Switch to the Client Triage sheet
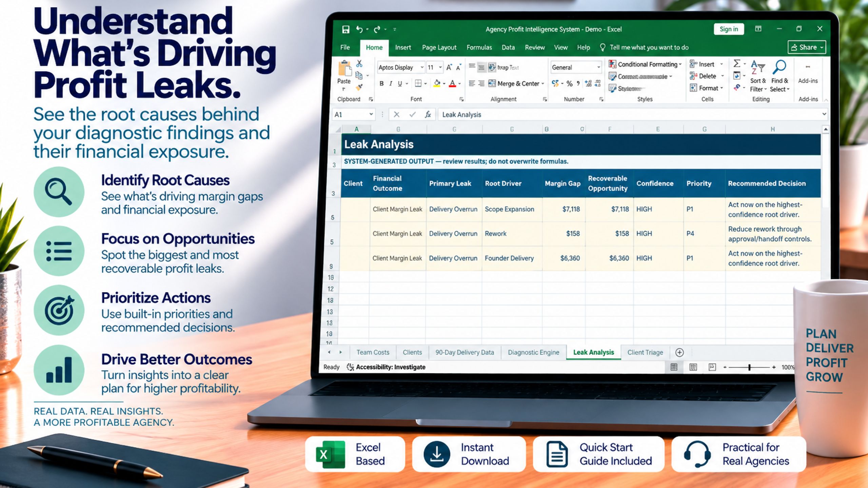The height and width of the screenshot is (488, 868). [645, 352]
